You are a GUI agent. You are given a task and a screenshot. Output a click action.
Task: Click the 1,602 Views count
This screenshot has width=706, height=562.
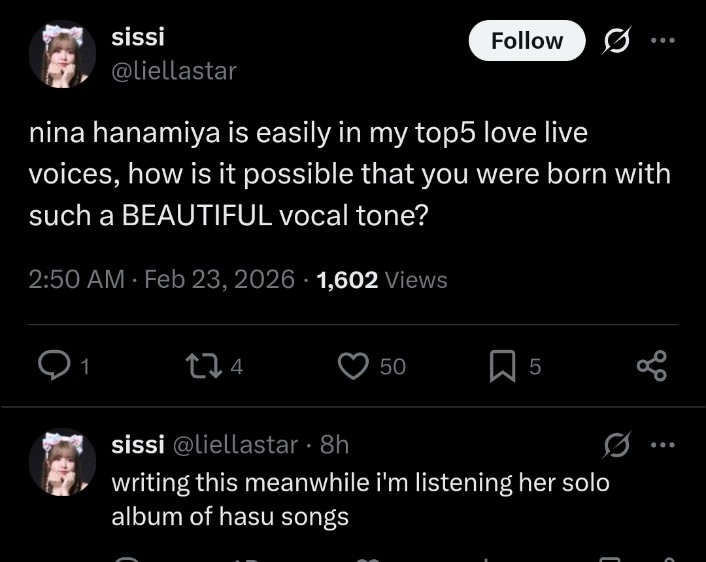[381, 279]
